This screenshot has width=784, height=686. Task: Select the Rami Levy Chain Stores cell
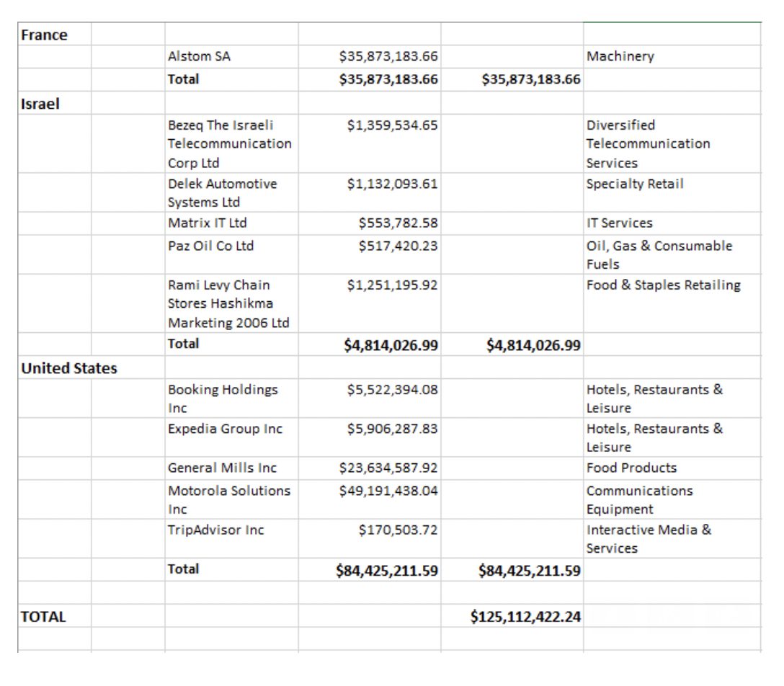click(x=228, y=303)
